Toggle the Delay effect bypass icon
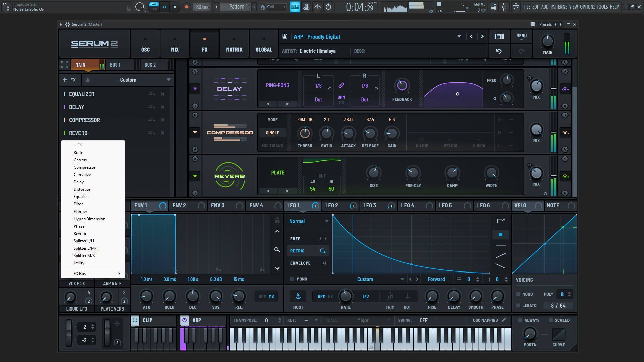This screenshot has width=644, height=362. coord(152,107)
